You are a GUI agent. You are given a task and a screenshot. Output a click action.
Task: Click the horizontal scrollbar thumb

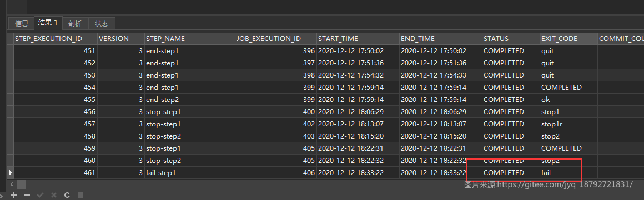[x=21, y=184]
